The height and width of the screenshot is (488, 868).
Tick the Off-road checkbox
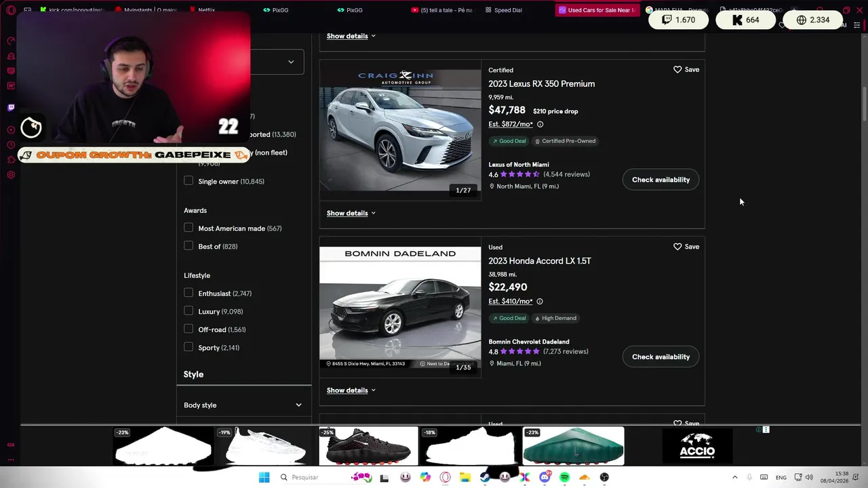(x=189, y=329)
